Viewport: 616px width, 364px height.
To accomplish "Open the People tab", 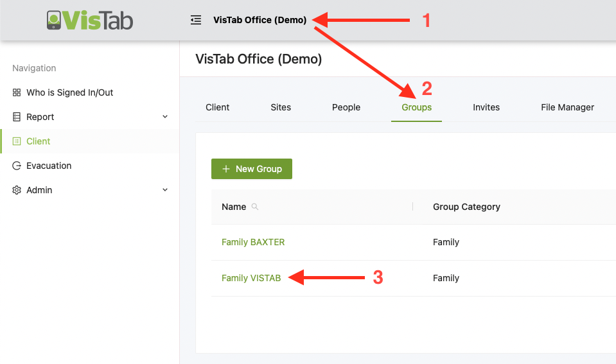I will coord(346,107).
